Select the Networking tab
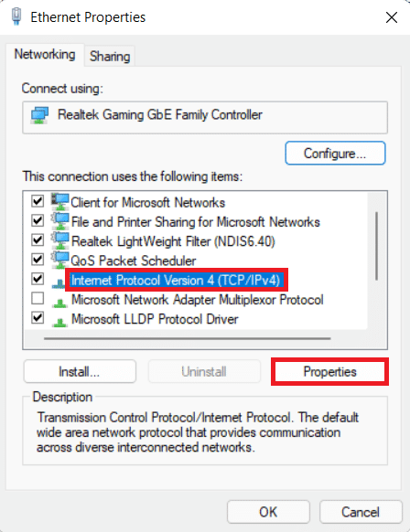The height and width of the screenshot is (532, 410). coord(45,54)
